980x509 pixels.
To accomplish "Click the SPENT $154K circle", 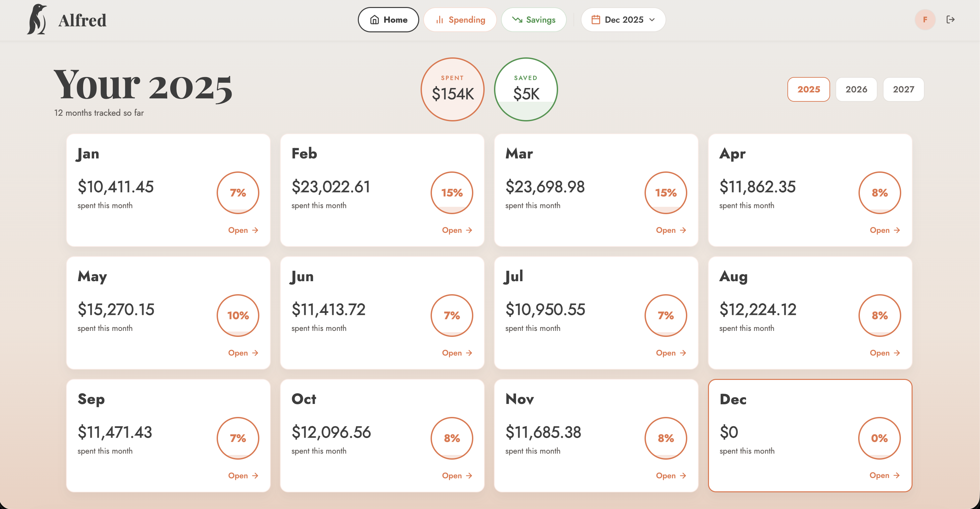I will (452, 89).
